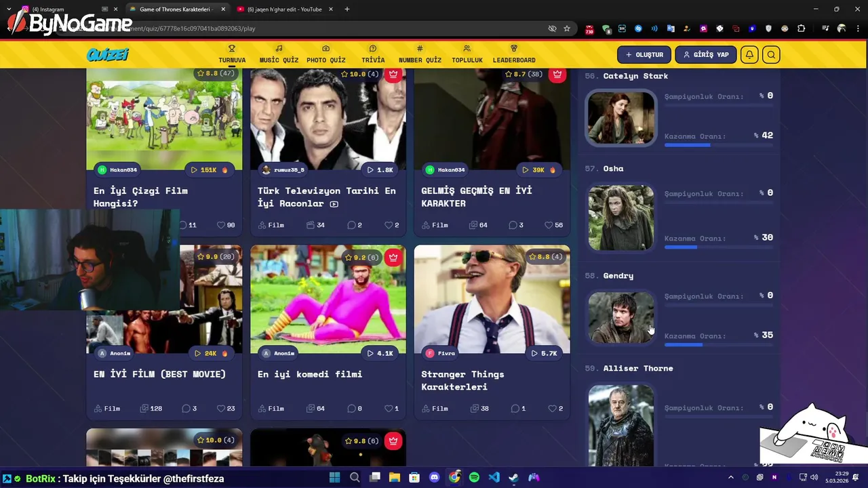Bookmark this page with the star icon
Image resolution: width=868 pixels, height=488 pixels.
coord(567,28)
